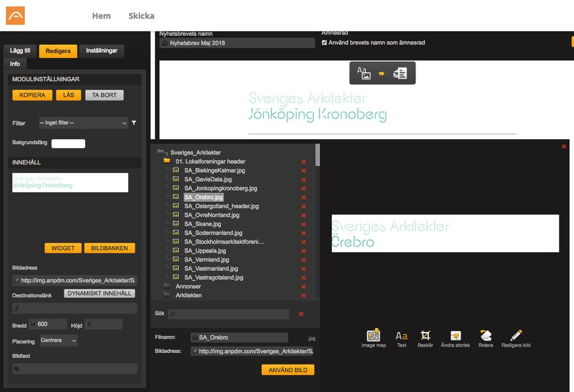Switch to the Lägg till tab
This screenshot has height=392, width=574.
pyautogui.click(x=20, y=51)
